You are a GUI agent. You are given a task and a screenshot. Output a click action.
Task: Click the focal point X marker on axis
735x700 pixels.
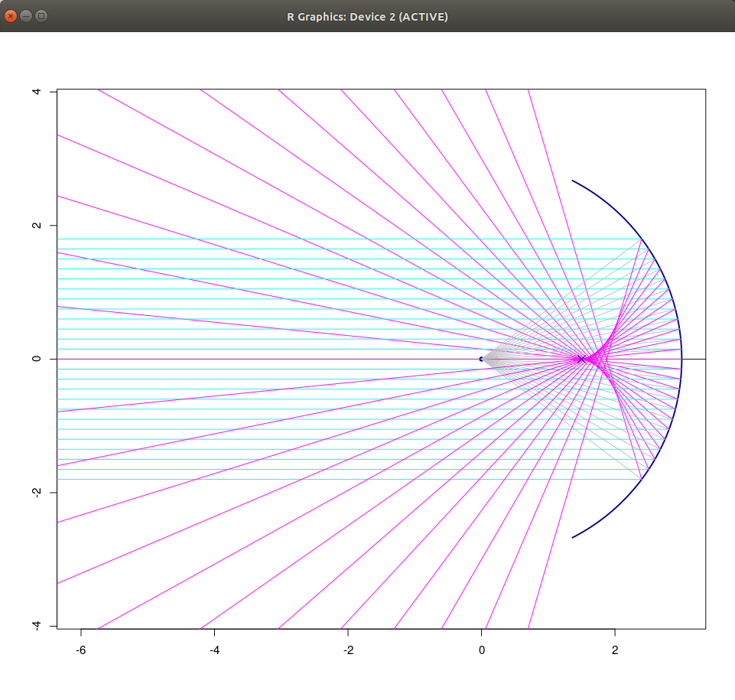point(582,359)
